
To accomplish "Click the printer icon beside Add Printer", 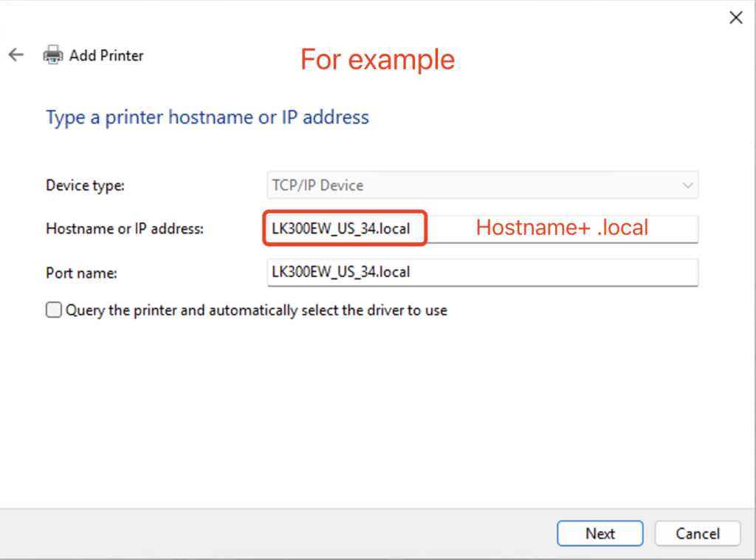I will click(52, 55).
